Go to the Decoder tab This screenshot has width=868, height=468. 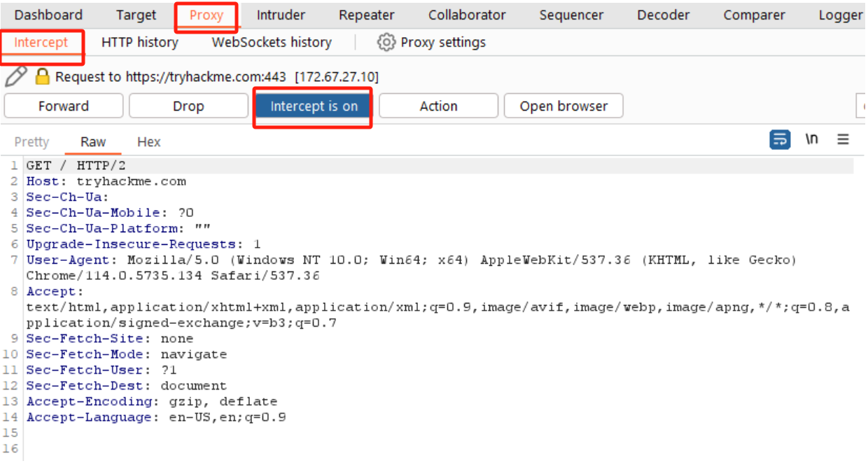663,15
